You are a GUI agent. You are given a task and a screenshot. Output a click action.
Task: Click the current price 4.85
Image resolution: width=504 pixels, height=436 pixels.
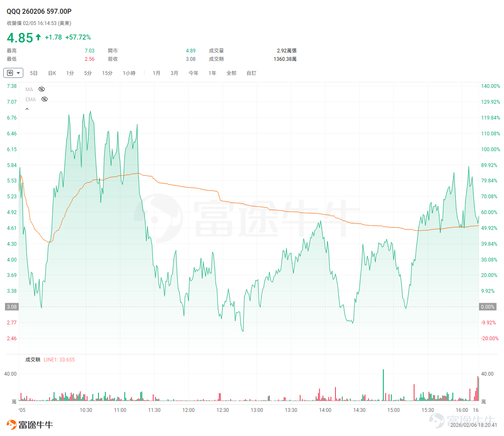20,38
